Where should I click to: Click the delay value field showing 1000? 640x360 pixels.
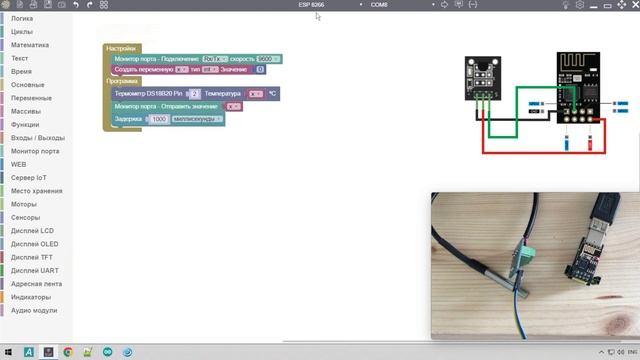coord(159,119)
